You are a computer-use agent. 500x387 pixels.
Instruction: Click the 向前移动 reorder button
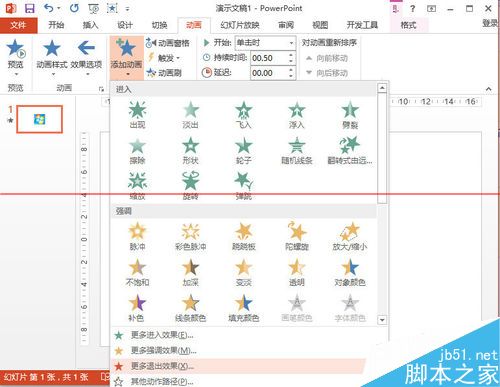(x=327, y=58)
